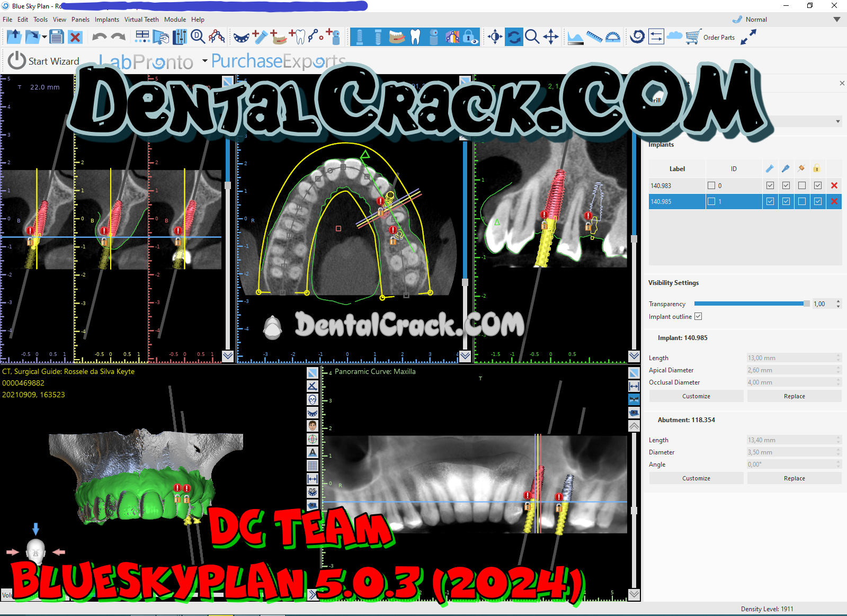Click the 3D orientation head model
The width and height of the screenshot is (847, 616).
pos(35,551)
